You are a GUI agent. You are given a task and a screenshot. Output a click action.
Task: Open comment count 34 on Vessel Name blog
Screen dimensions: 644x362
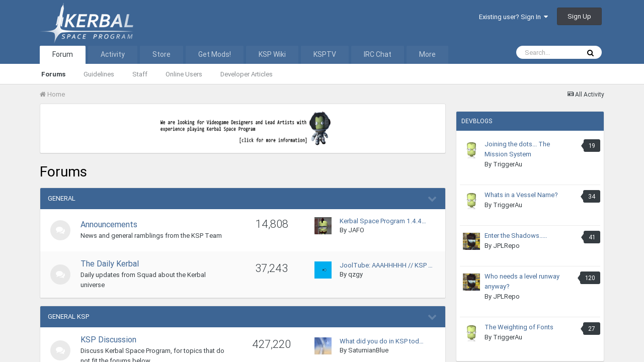(592, 197)
